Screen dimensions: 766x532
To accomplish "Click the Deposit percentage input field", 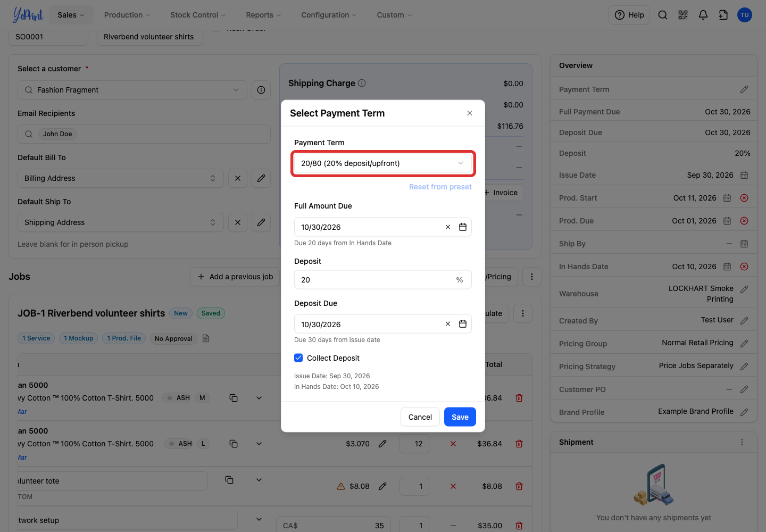I will [383, 280].
